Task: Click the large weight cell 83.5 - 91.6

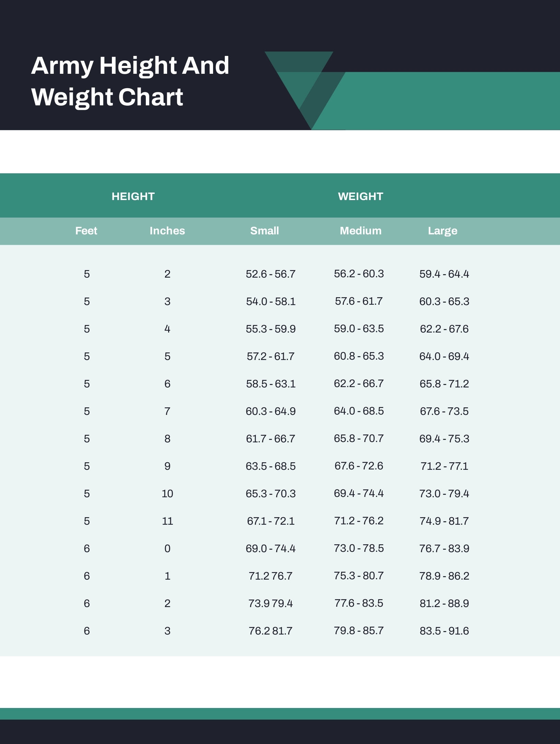Action: 444,631
